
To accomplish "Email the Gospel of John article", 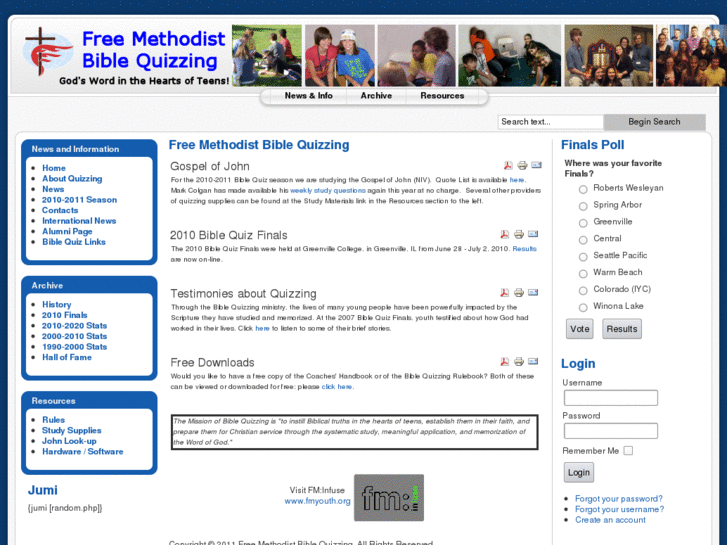I will [536, 165].
